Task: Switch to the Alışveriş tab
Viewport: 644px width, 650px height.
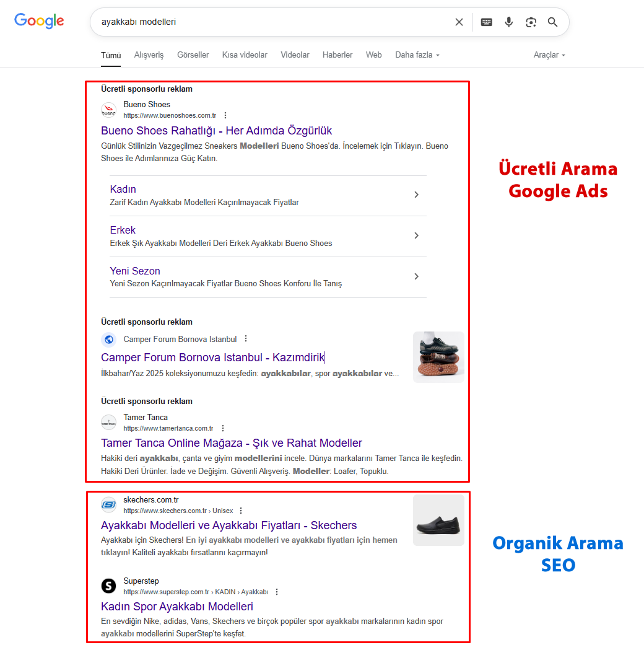Action: [x=149, y=55]
